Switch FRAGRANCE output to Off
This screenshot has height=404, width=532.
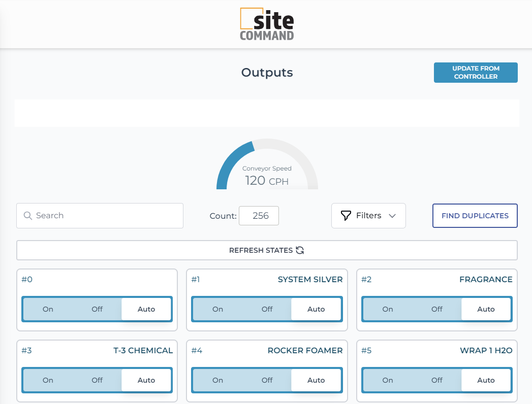point(436,309)
